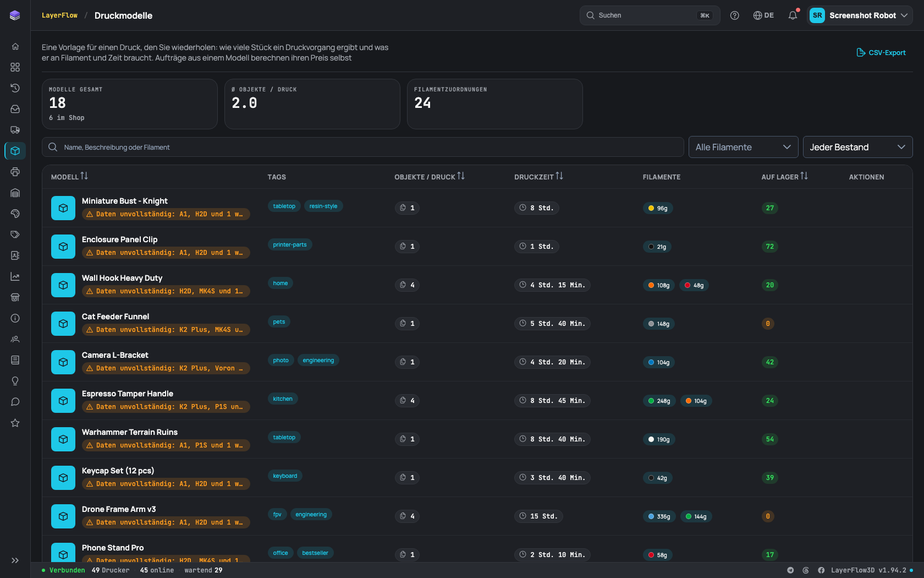Viewport: 924px width, 578px height.
Task: Open the notifications bell
Action: pos(793,15)
